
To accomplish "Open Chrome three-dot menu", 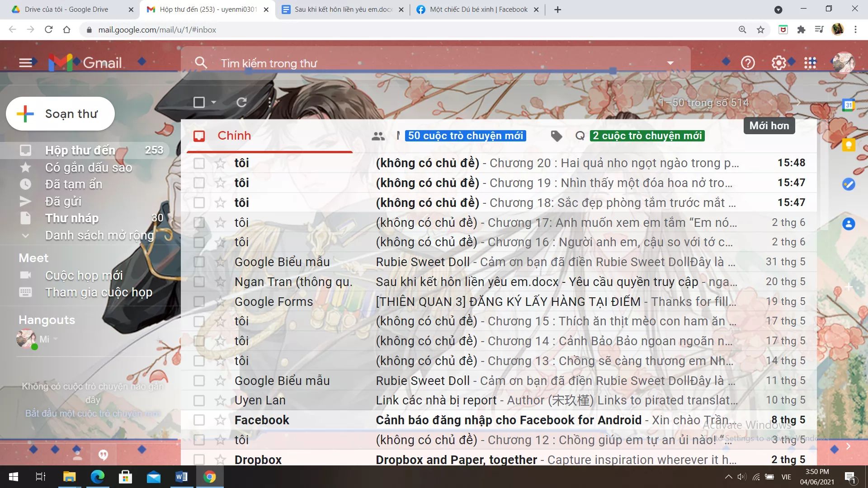I will pos(855,30).
